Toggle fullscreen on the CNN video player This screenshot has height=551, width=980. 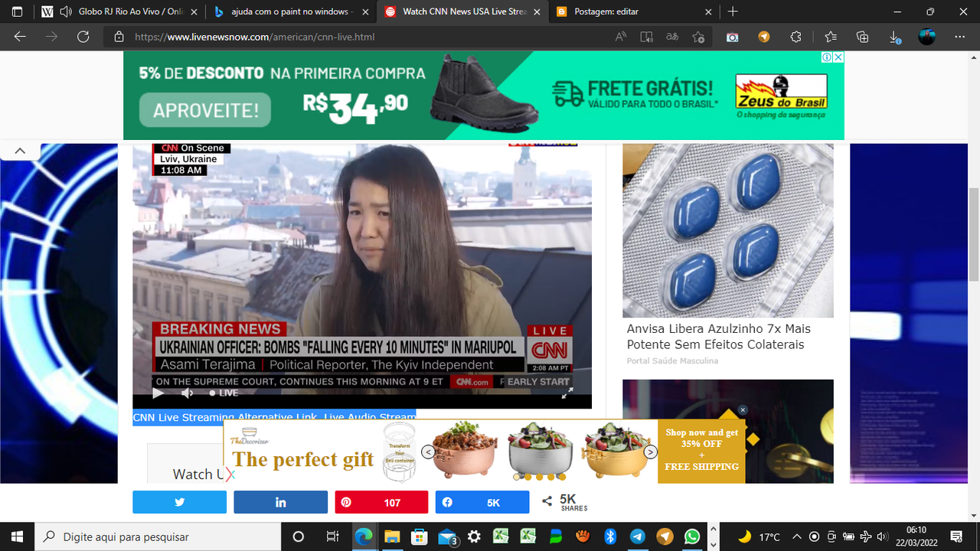[567, 393]
